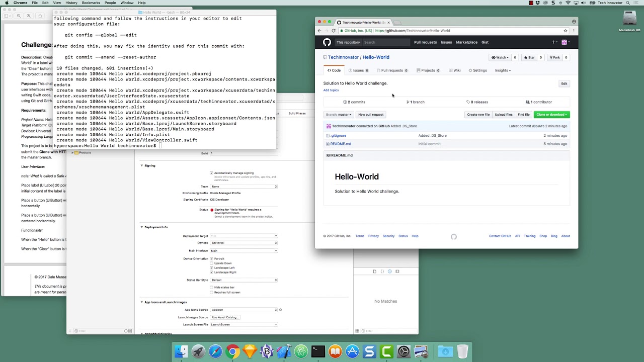Open Chrome from the Dock
Viewport: 644px width, 362px height.
pos(232,351)
